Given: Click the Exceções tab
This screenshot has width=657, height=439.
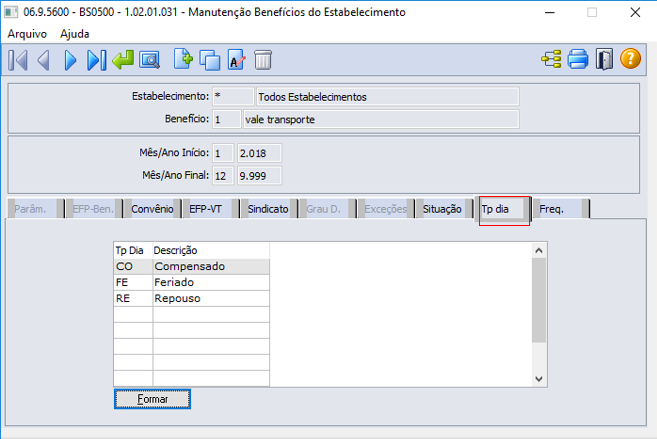Looking at the screenshot, I should click(x=386, y=209).
